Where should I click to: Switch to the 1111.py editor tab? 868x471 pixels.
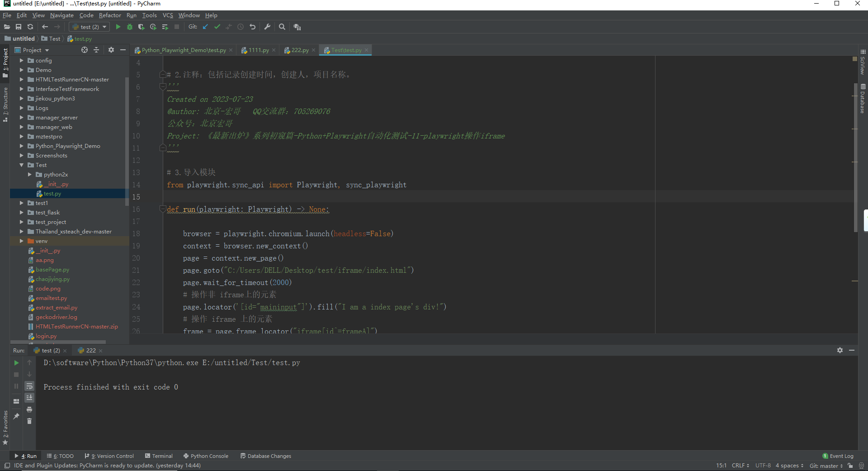pyautogui.click(x=257, y=50)
